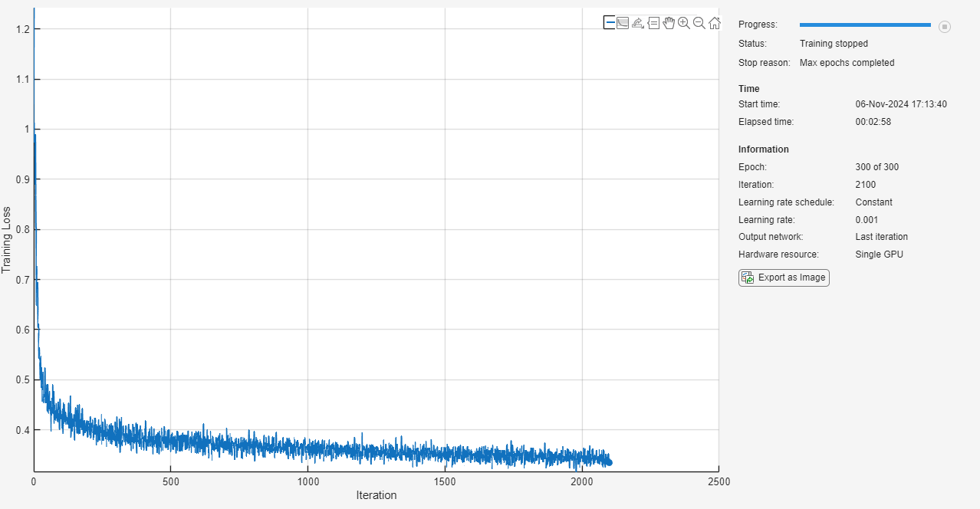Viewport: 980px width, 509px height.
Task: Activate the zoom out magnifier
Action: (x=699, y=22)
